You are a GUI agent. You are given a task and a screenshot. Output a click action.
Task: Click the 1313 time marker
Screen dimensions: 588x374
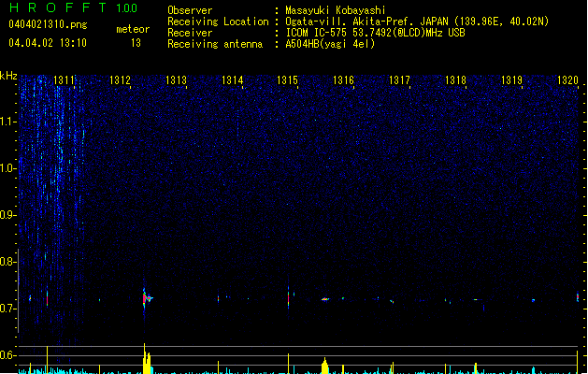(x=176, y=80)
